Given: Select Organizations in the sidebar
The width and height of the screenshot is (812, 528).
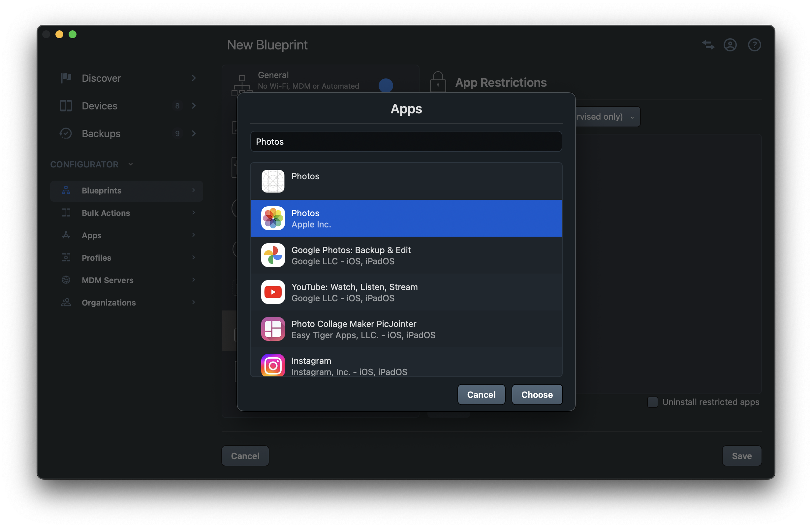Looking at the screenshot, I should click(127, 302).
